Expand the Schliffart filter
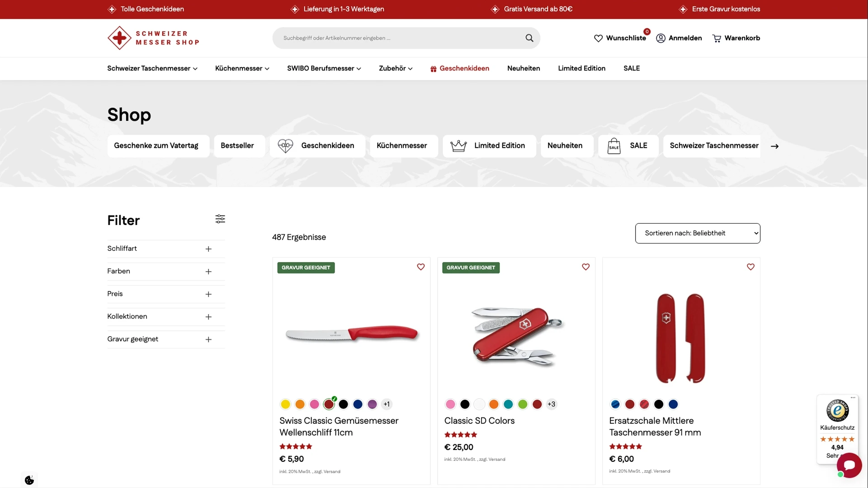Screen dimensions: 868x488 coord(208,249)
